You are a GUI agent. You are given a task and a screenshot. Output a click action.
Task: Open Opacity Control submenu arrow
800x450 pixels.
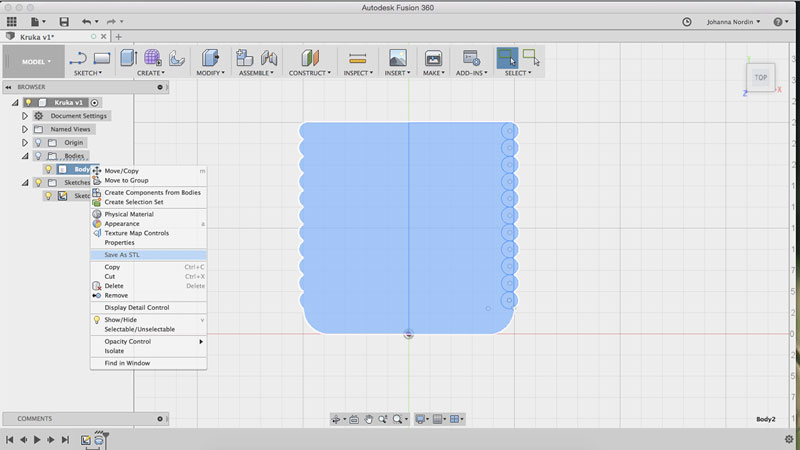tap(201, 341)
